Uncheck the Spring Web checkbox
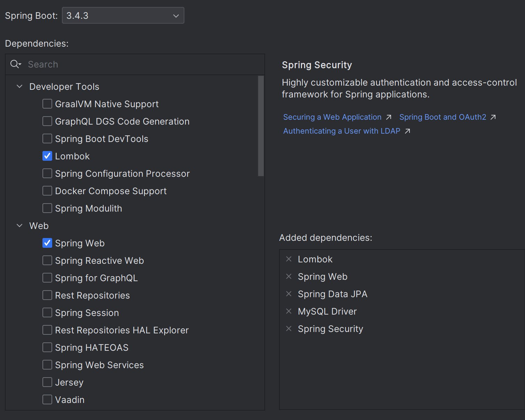 coord(47,243)
